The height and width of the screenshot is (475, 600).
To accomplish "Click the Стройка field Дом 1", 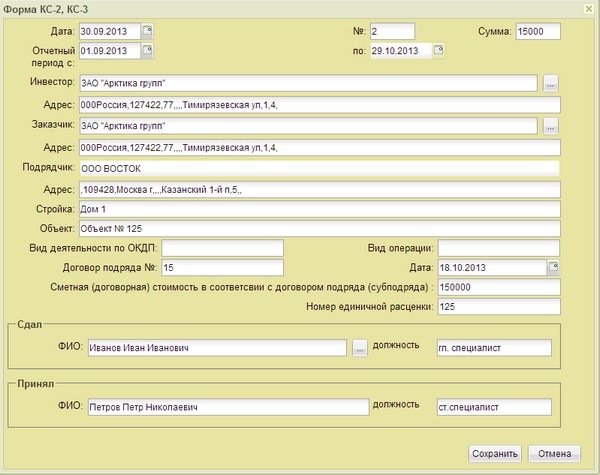I will (320, 209).
